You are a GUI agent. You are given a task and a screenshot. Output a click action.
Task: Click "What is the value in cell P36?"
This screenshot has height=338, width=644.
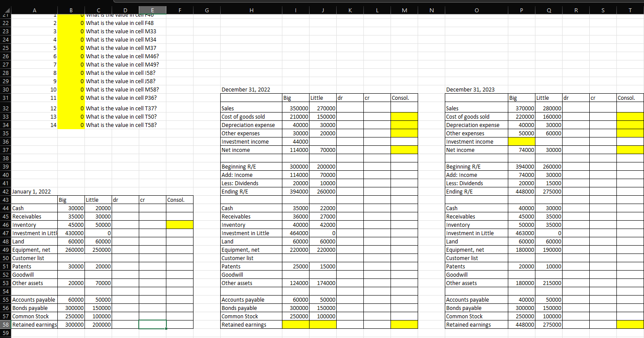coord(121,98)
